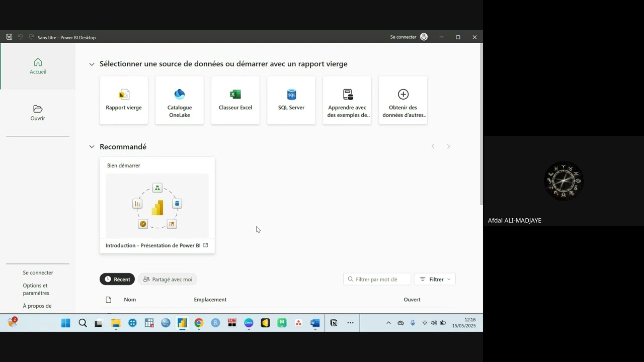Click the file type column icon
The height and width of the screenshot is (362, 644).
tap(108, 300)
